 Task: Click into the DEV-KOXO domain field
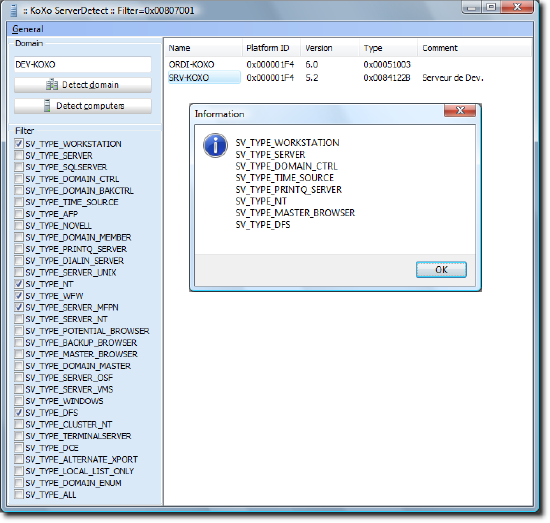point(83,65)
